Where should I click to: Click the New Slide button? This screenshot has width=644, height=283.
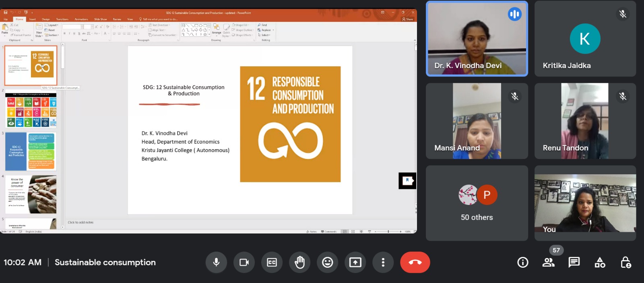(x=39, y=30)
